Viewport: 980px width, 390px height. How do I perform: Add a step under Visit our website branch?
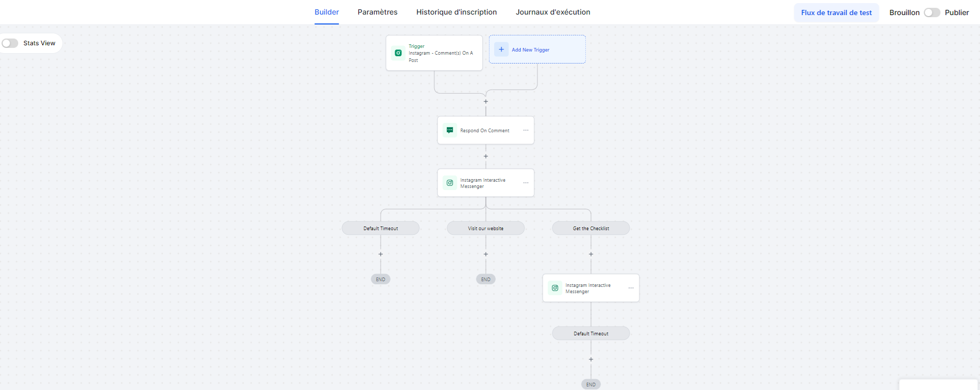click(x=486, y=254)
